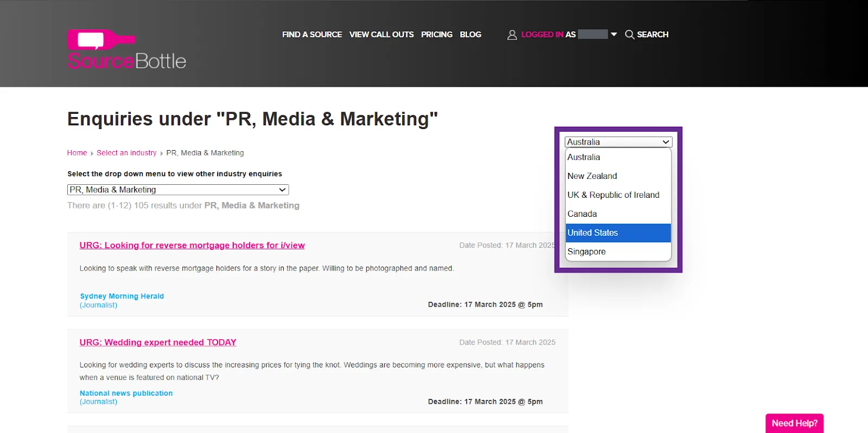Click Wedding expert enquiry deadline text
The image size is (868, 433).
[485, 402]
